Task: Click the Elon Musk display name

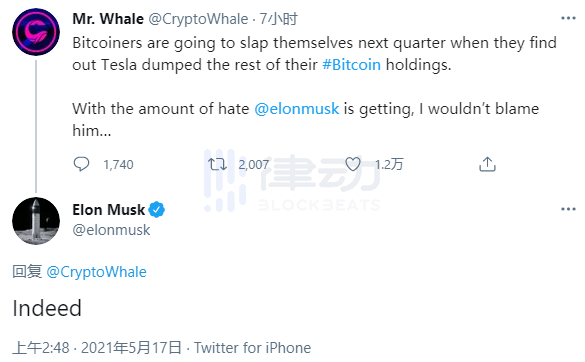Action: click(x=109, y=210)
